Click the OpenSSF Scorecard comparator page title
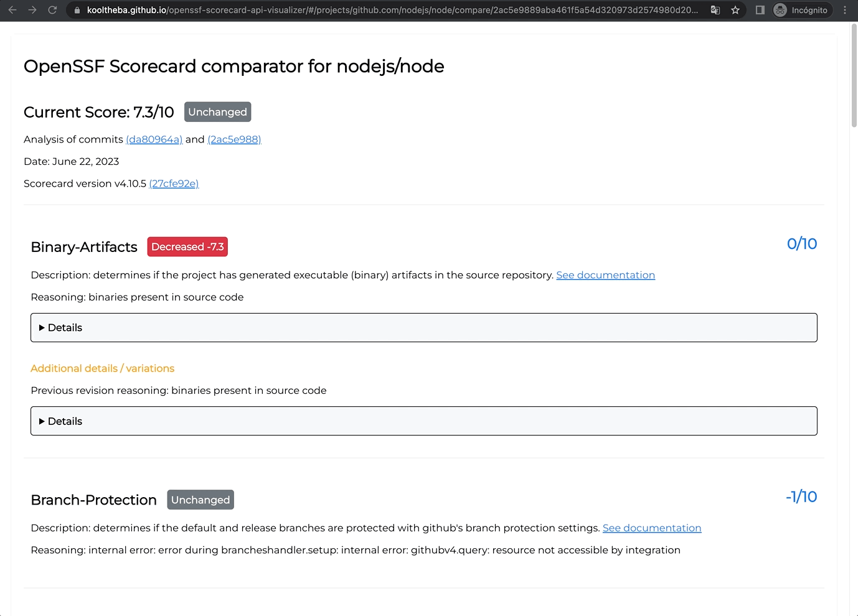This screenshot has height=616, width=858. pyautogui.click(x=234, y=66)
